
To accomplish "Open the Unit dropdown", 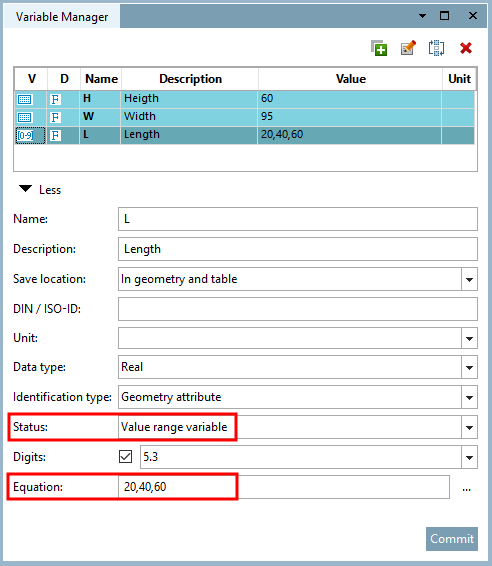I will point(469,338).
